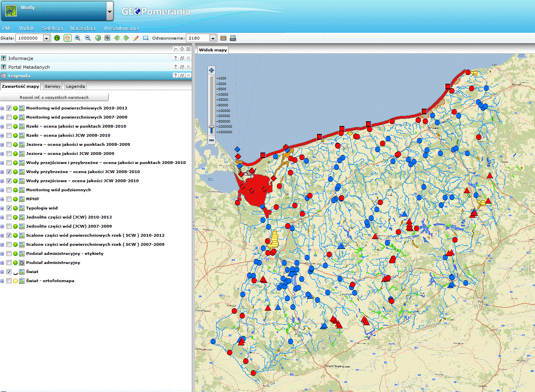The width and height of the screenshot is (535, 392).
Task: Click help icon in Informacje panel header
Action: [x=176, y=58]
